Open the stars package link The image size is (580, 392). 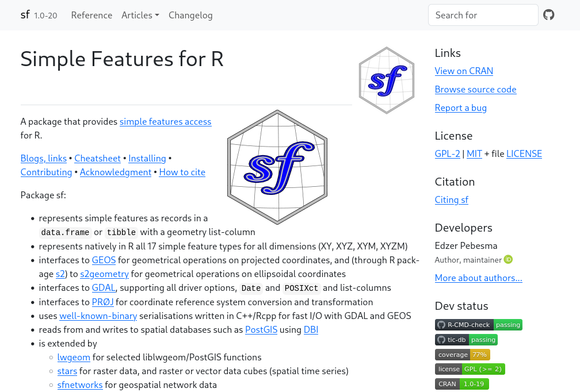tap(67, 371)
